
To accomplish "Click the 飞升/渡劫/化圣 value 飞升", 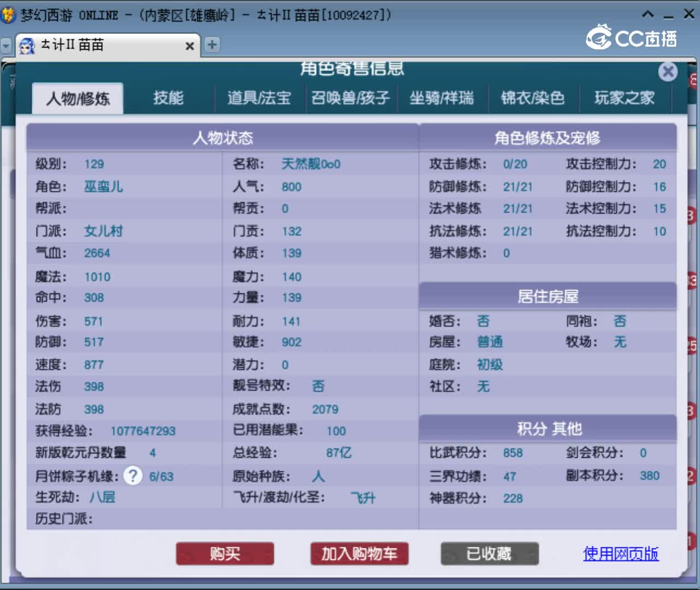I will tap(363, 498).
